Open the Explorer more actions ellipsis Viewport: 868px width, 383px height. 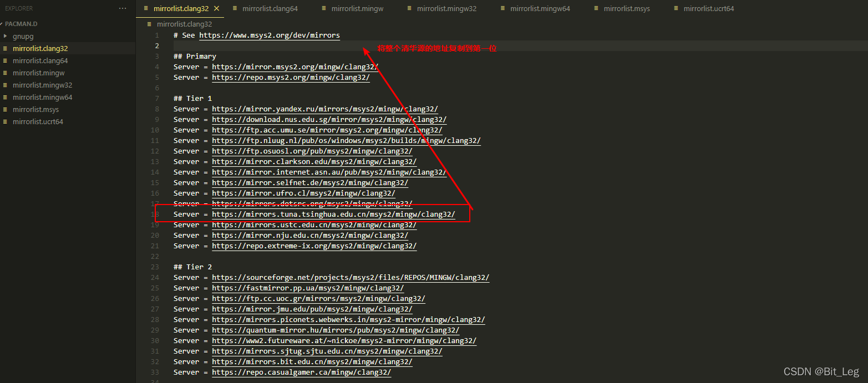(123, 8)
